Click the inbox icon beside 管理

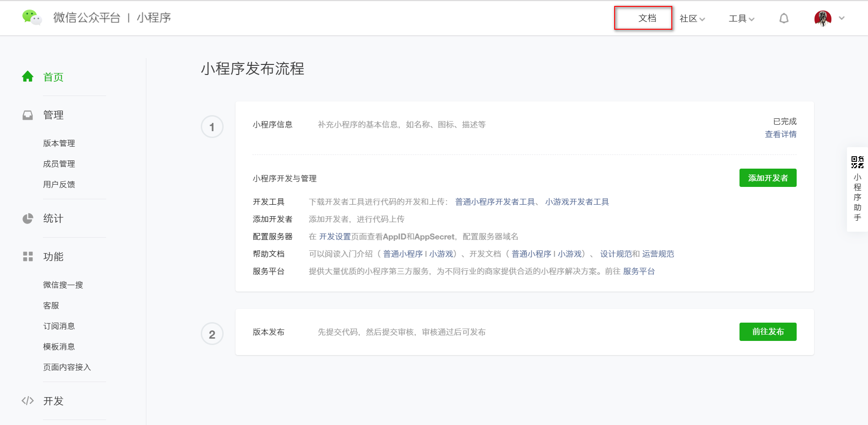pos(28,115)
